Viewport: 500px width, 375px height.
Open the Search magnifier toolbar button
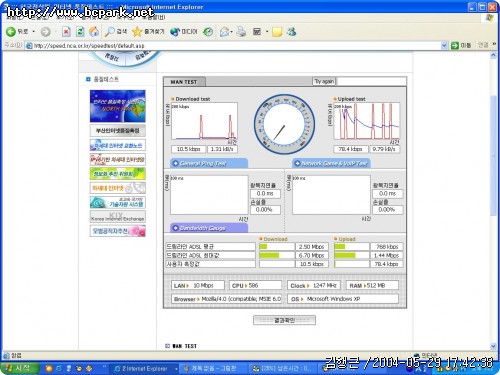tap(116, 32)
